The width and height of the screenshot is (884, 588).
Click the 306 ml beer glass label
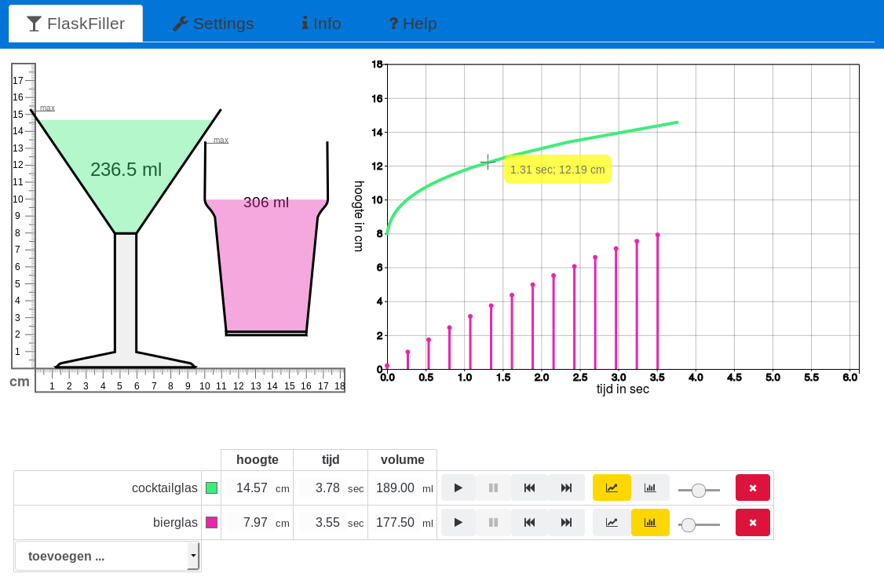pos(266,203)
